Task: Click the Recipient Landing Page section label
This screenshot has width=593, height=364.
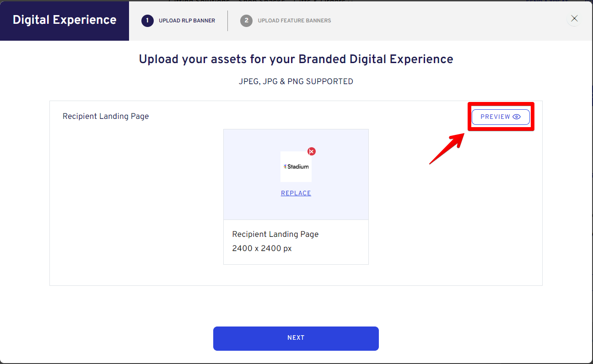Action: [x=106, y=116]
